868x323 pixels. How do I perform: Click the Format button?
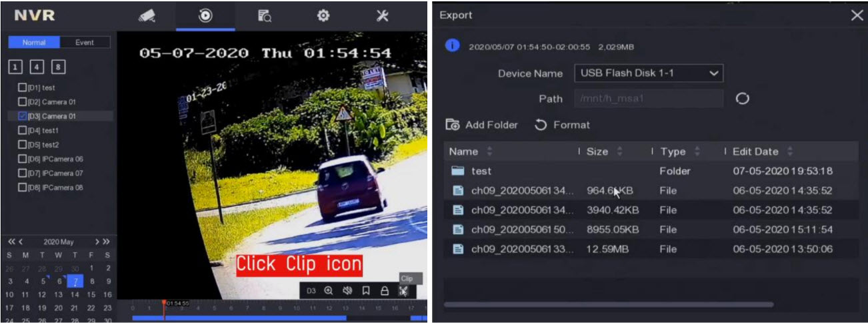(563, 125)
